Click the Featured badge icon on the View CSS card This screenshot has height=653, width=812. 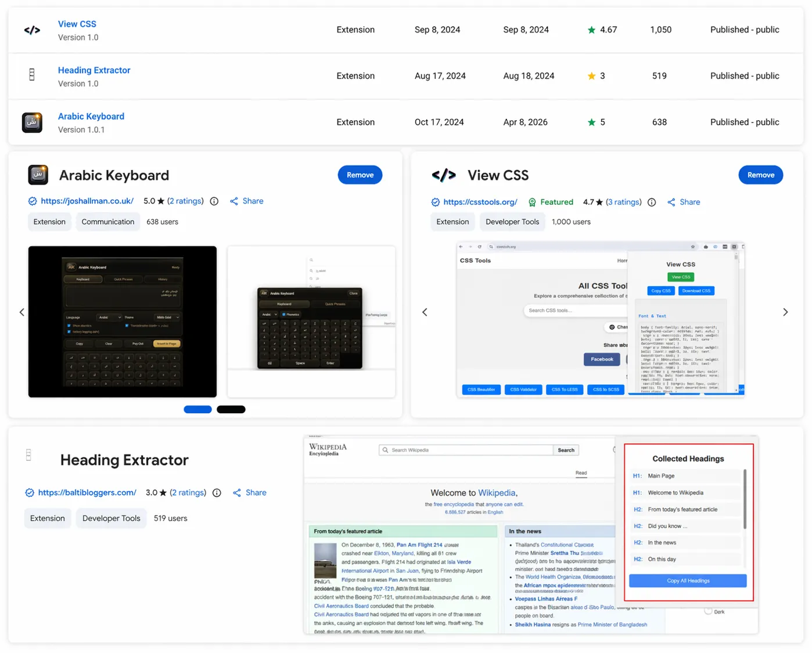coord(532,203)
